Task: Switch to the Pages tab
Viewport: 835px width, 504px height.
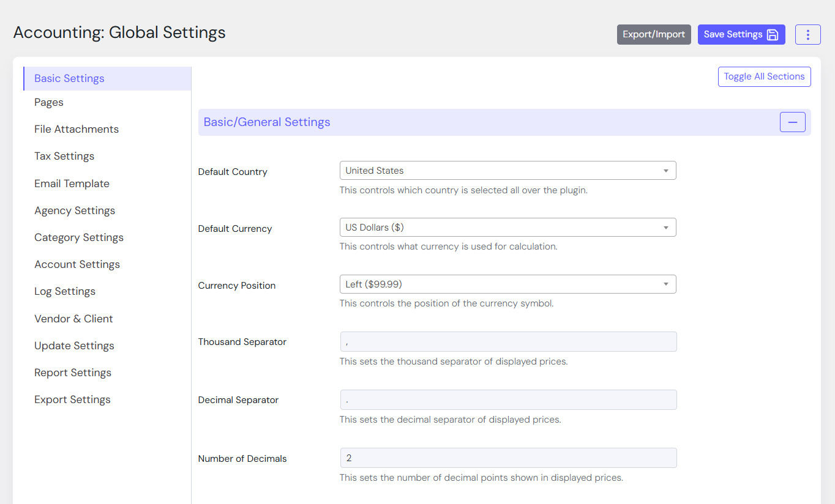Action: pyautogui.click(x=49, y=103)
